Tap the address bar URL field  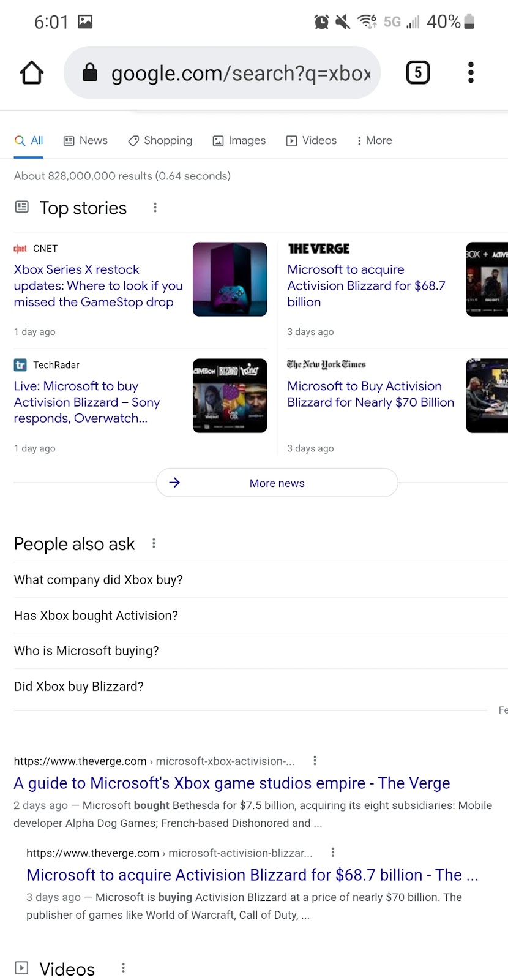[222, 72]
